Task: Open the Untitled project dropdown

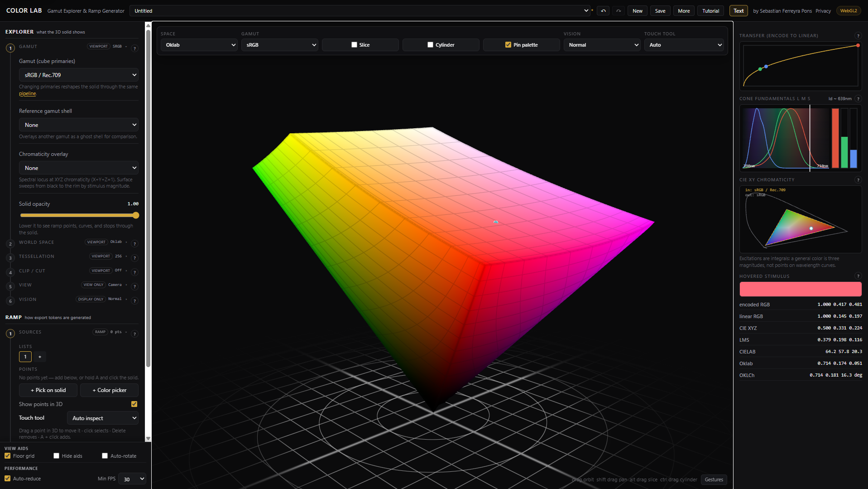Action: click(x=360, y=11)
